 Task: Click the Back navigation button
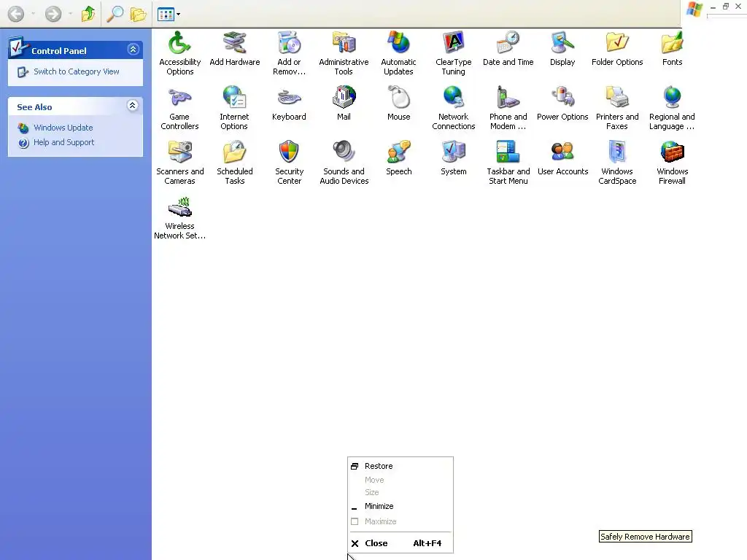coord(16,14)
